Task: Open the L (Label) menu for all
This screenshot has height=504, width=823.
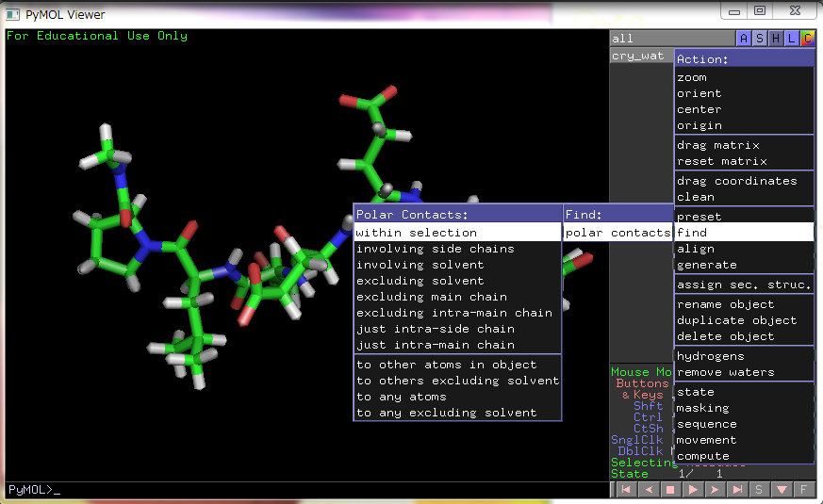Action: coord(792,39)
